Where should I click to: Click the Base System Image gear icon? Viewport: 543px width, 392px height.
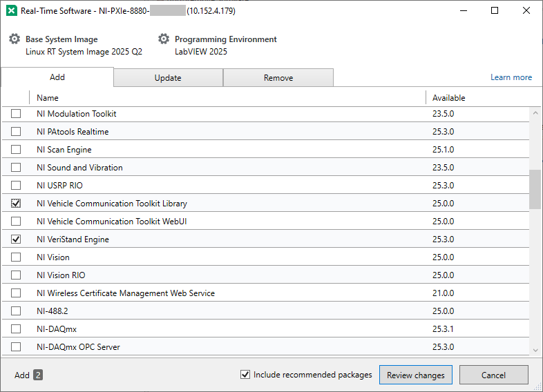click(15, 39)
